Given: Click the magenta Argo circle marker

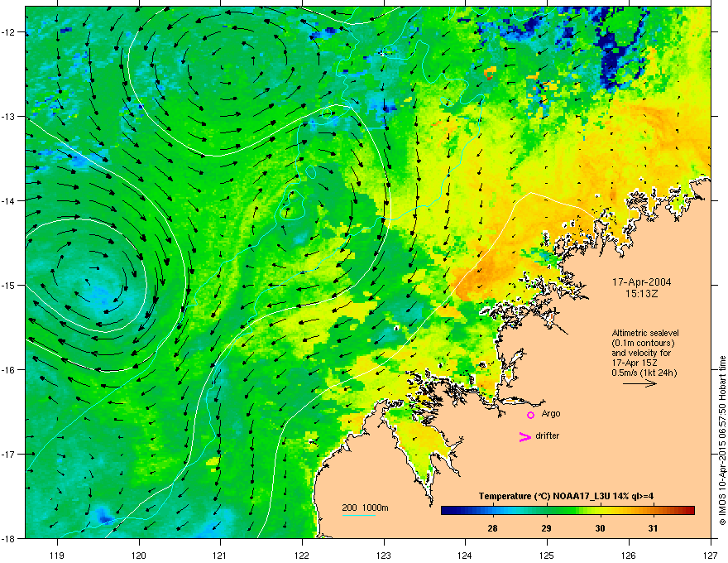Looking at the screenshot, I should 530,415.
